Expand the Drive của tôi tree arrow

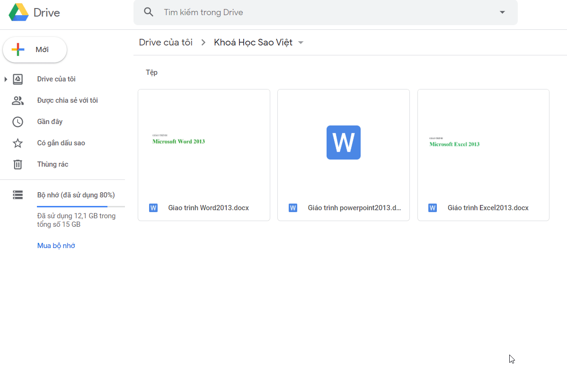point(5,79)
